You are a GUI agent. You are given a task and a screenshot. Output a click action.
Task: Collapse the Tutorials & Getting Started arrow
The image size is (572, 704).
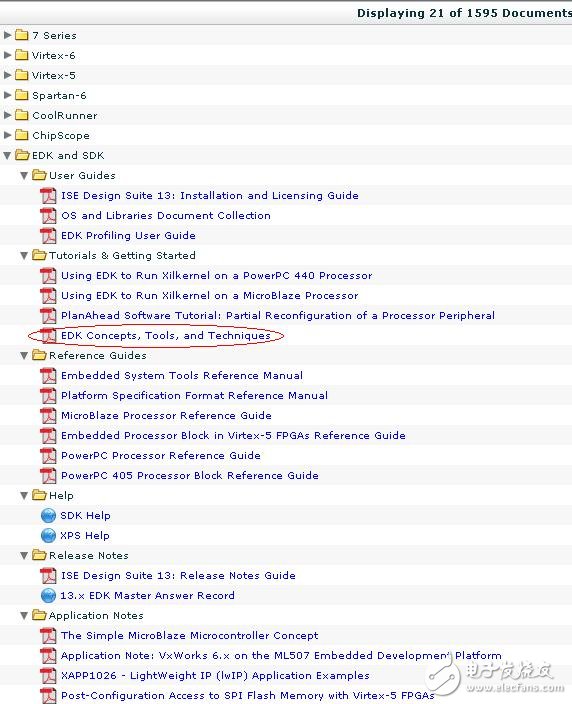pyautogui.click(x=24, y=256)
